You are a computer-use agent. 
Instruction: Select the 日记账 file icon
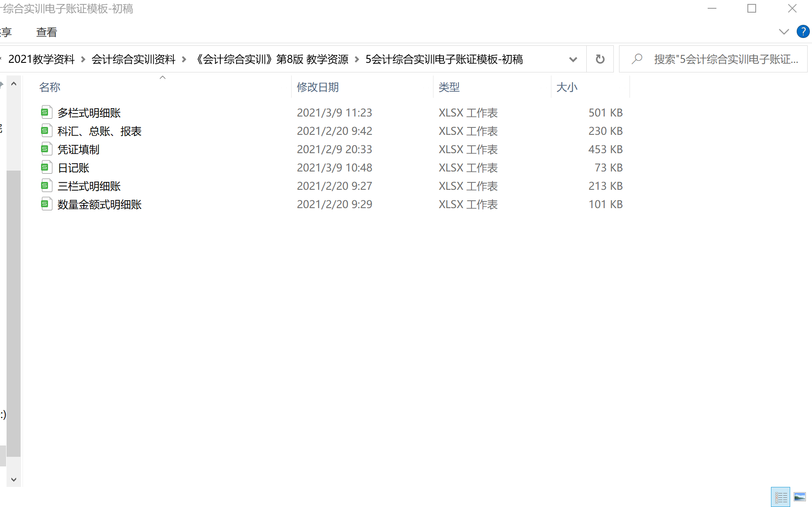pos(46,168)
